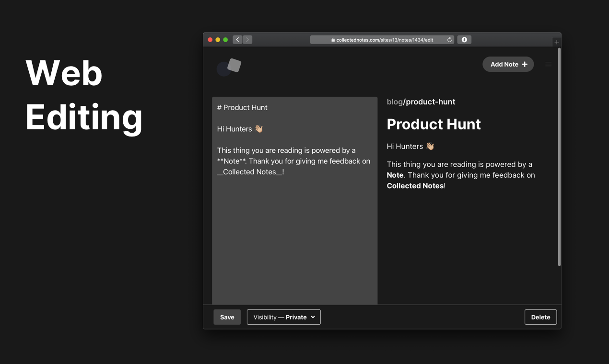Open the Visibility — Private dropdown
This screenshot has width=609, height=364.
pyautogui.click(x=284, y=317)
